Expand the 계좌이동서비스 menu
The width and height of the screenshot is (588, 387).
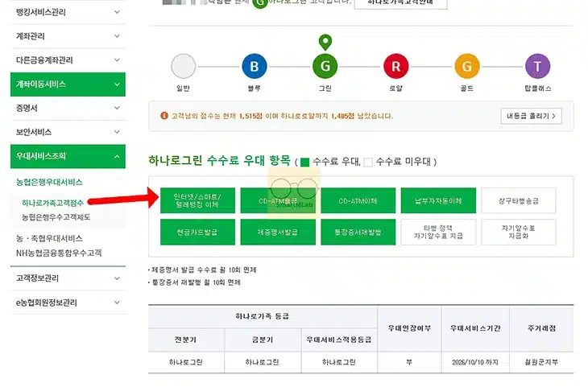tap(68, 84)
